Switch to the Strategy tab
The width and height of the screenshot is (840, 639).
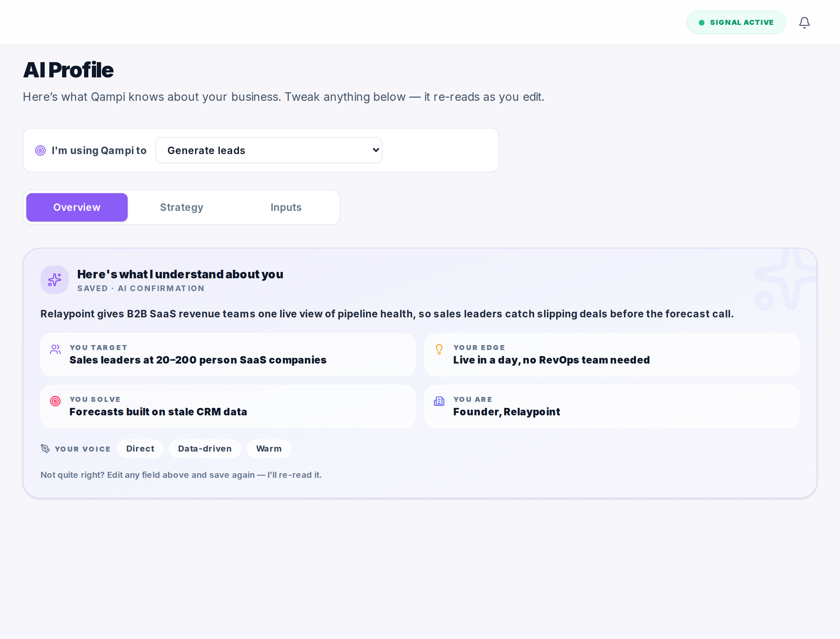tap(181, 207)
